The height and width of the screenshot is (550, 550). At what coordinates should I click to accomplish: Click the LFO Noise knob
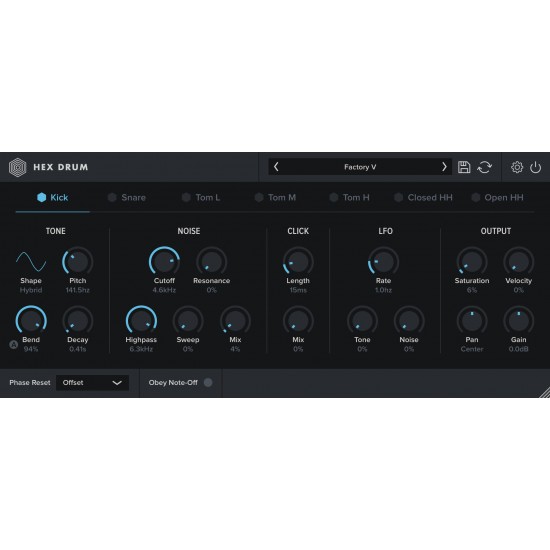[x=409, y=321]
